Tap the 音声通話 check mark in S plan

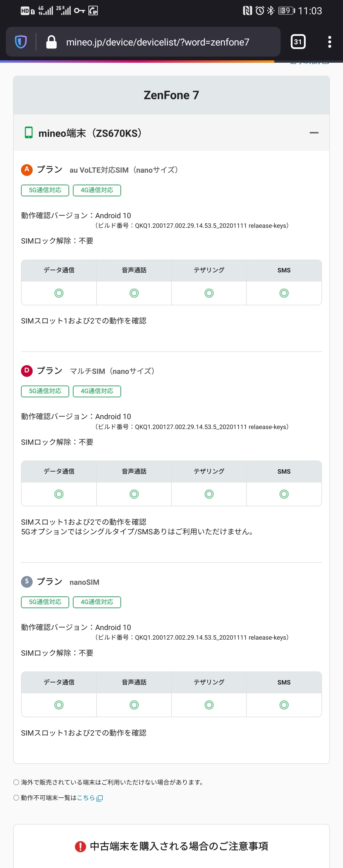pos(134,705)
